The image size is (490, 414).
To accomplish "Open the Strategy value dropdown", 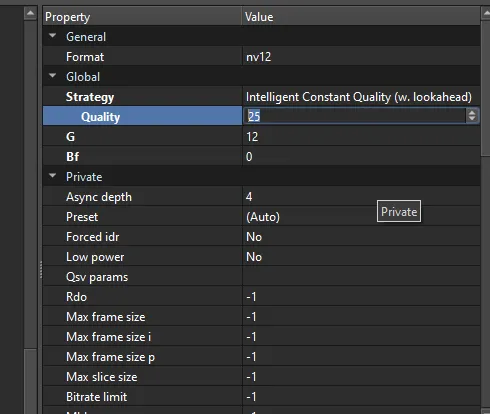I will (361, 97).
